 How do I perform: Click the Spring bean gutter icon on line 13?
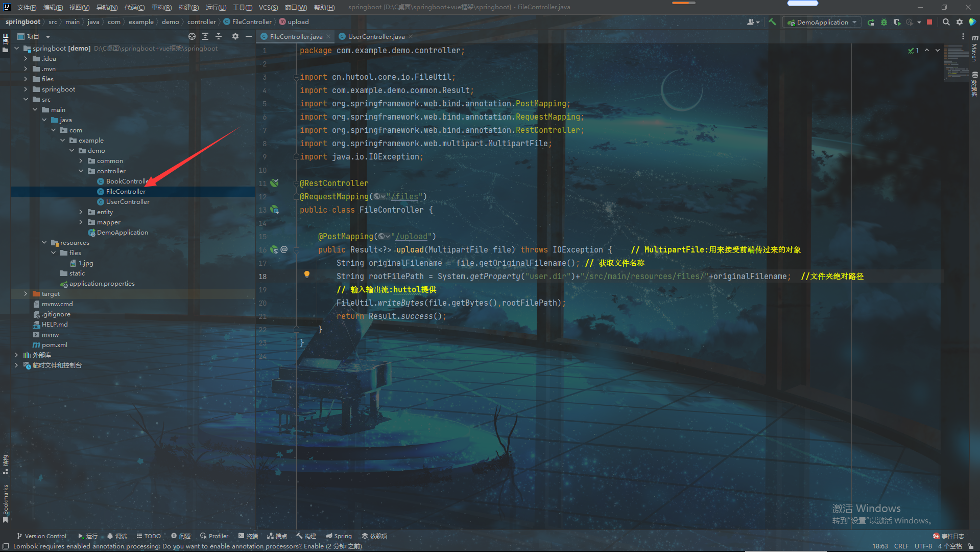click(275, 210)
